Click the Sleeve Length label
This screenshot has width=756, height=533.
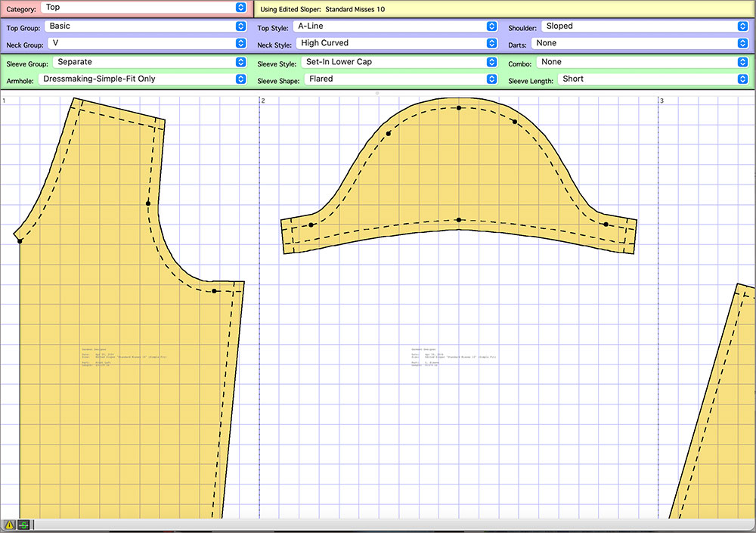pyautogui.click(x=531, y=81)
